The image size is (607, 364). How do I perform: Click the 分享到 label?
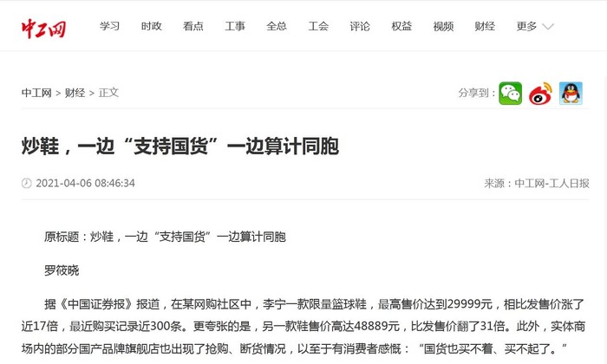pos(477,93)
